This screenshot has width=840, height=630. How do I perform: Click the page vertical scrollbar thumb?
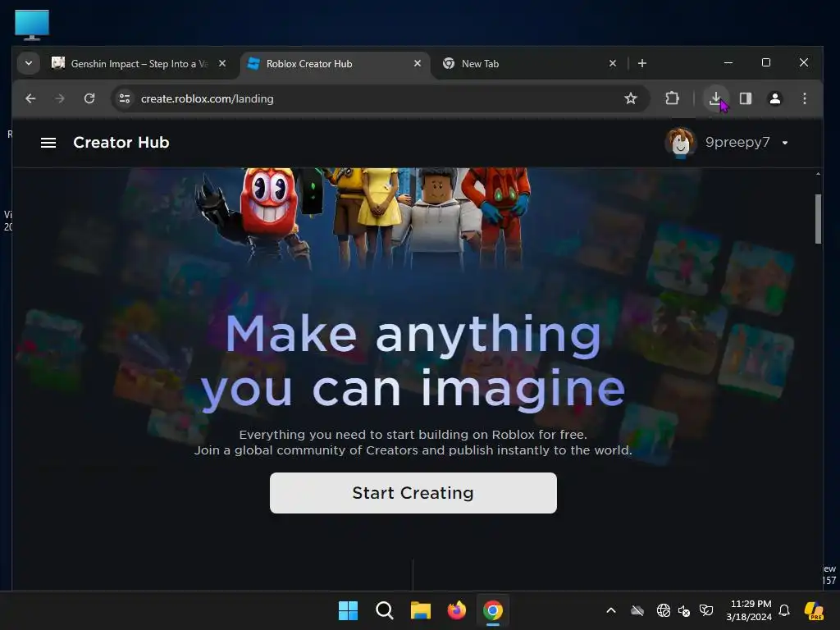(x=818, y=218)
